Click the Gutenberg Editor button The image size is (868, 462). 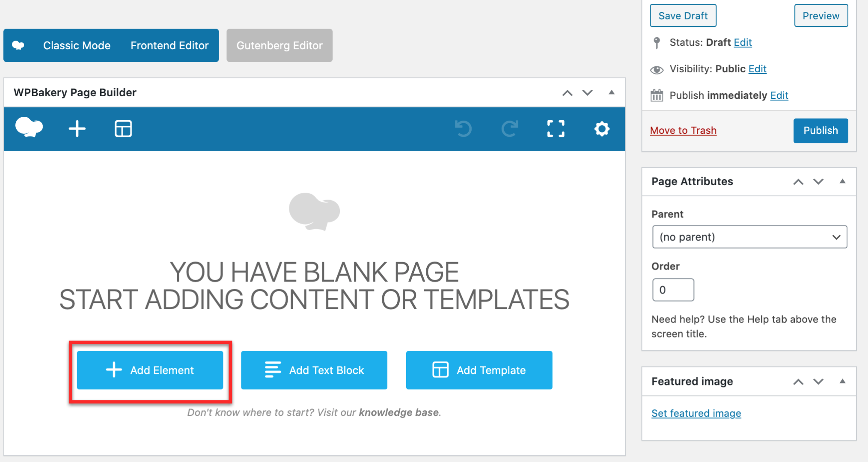point(279,45)
